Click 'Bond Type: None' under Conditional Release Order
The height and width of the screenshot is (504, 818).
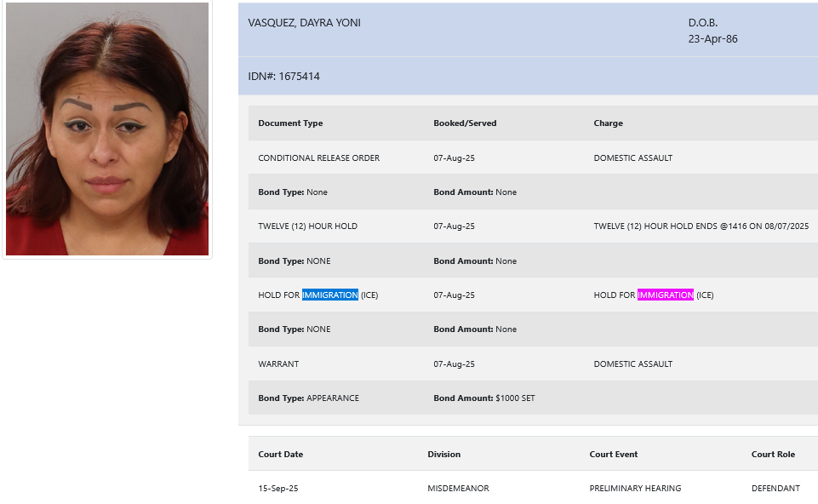click(x=293, y=192)
